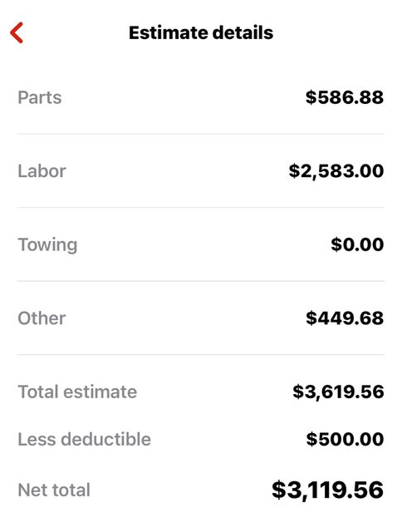Select the Estimate details title
Image resolution: width=402 pixels, height=532 pixels.
201,33
